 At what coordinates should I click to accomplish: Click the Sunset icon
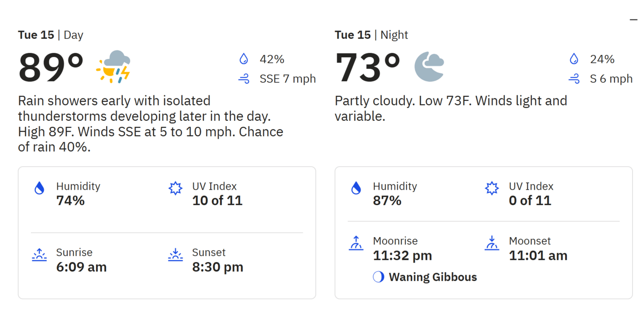point(175,255)
